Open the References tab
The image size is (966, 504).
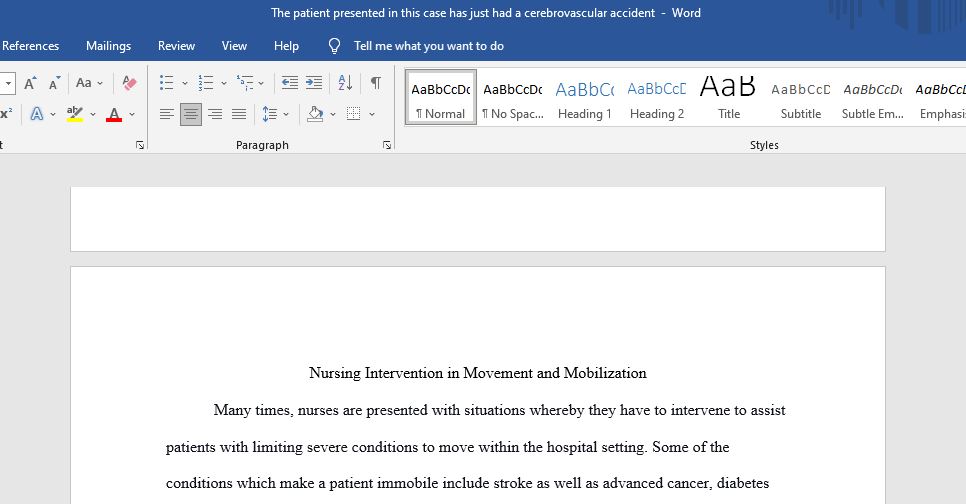click(x=30, y=46)
